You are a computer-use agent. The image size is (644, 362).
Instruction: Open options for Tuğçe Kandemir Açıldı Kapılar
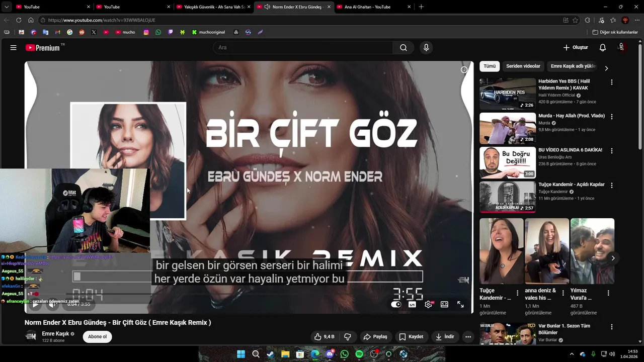(612, 185)
